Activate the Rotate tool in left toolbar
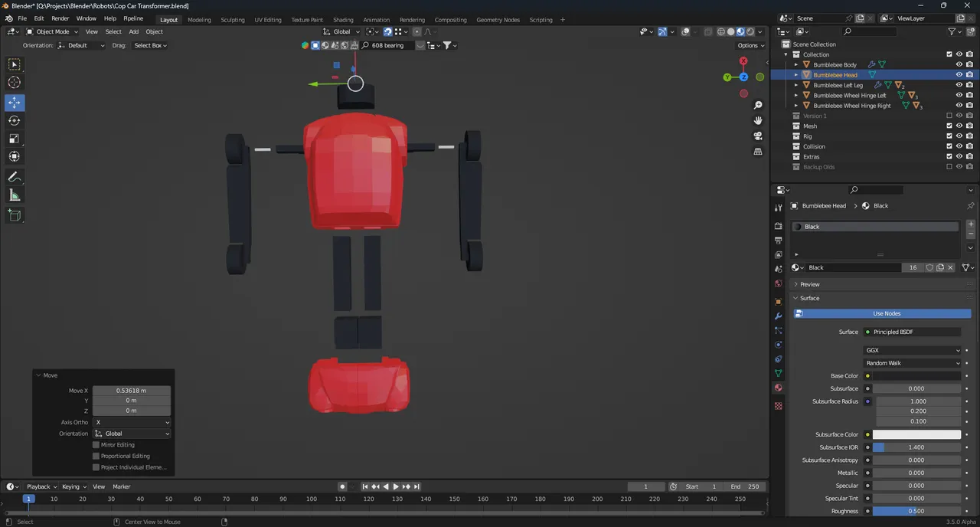980x527 pixels. (15, 121)
